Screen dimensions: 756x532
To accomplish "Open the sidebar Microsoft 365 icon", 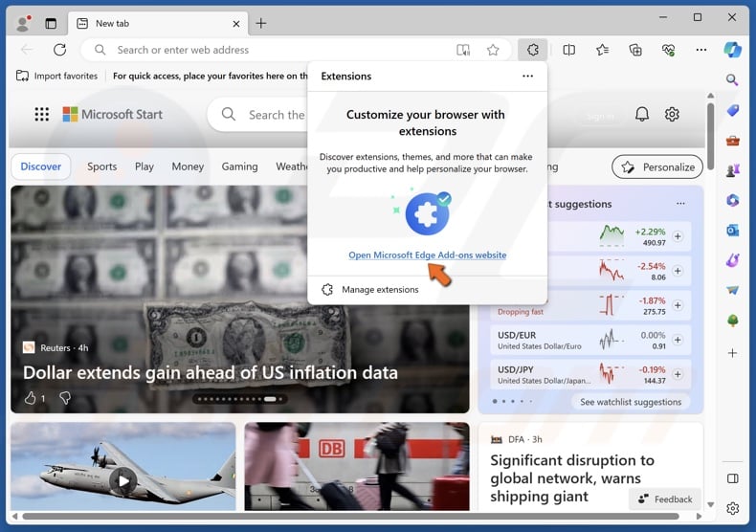I will [x=732, y=200].
